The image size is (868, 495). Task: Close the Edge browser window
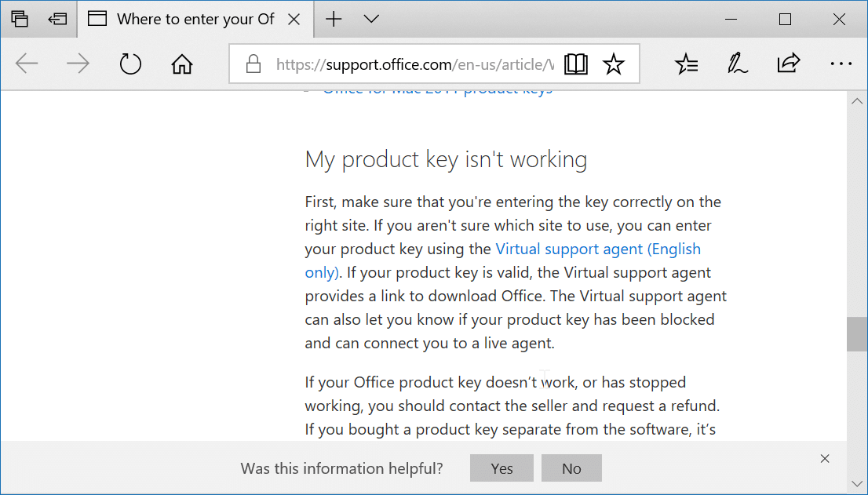pyautogui.click(x=839, y=20)
